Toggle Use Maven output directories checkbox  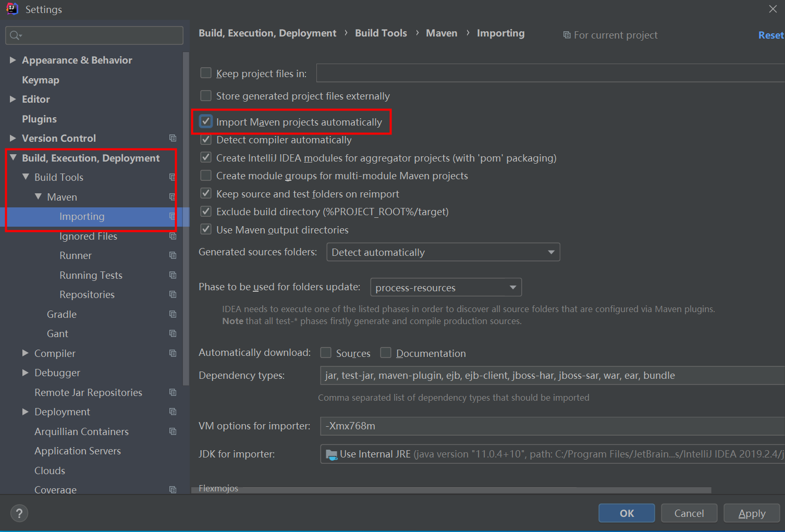point(206,229)
